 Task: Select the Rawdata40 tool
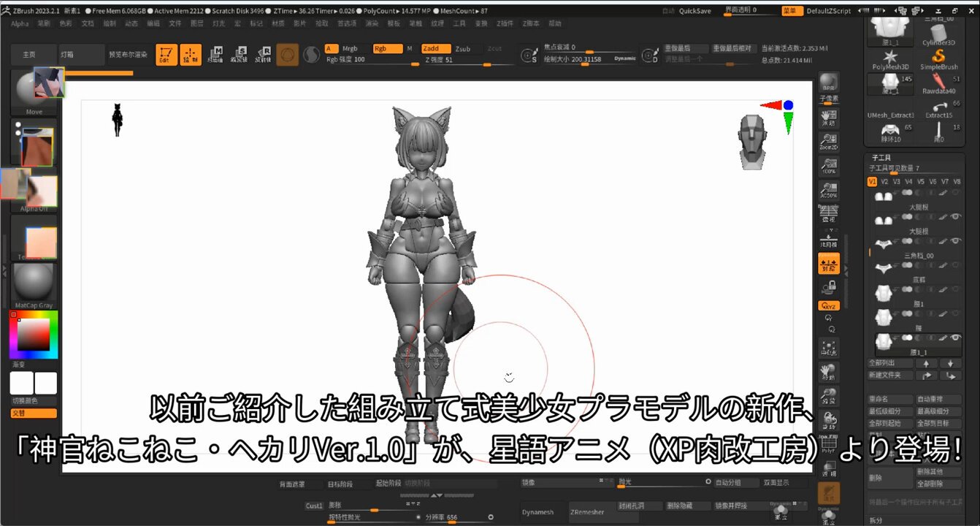click(938, 84)
